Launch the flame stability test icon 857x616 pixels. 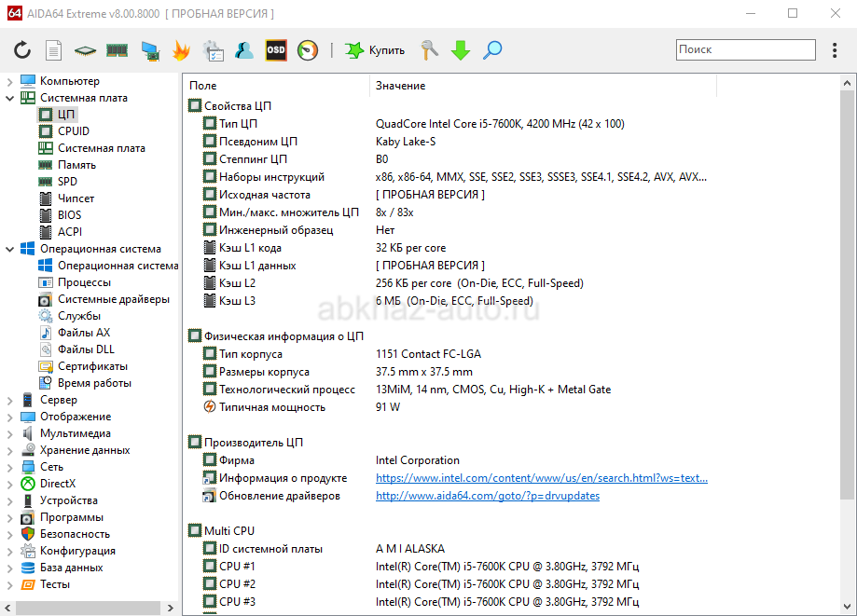[181, 50]
